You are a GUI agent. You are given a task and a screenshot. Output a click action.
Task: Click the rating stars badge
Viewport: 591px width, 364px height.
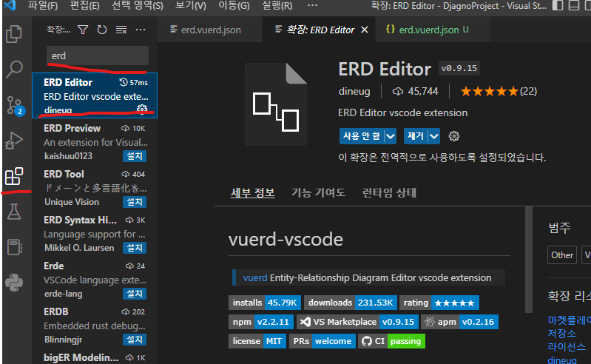[x=439, y=303]
